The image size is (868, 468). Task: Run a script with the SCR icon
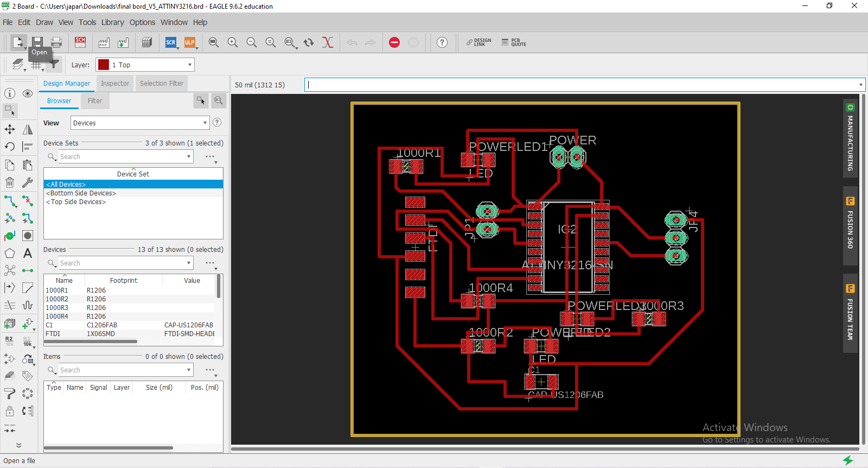pos(171,42)
